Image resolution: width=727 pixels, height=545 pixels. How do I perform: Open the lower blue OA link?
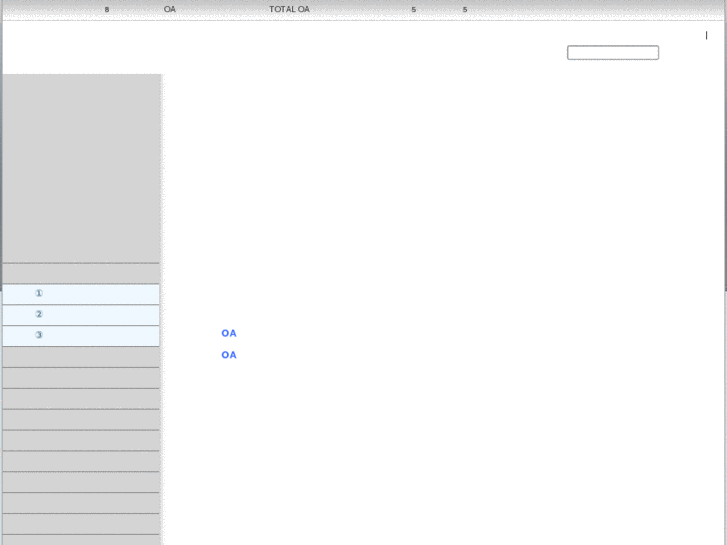tap(229, 355)
